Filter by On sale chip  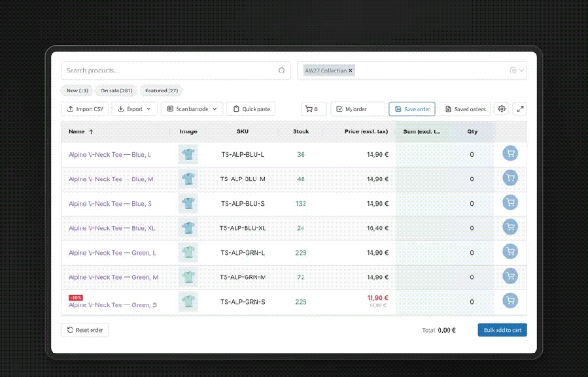tap(116, 91)
